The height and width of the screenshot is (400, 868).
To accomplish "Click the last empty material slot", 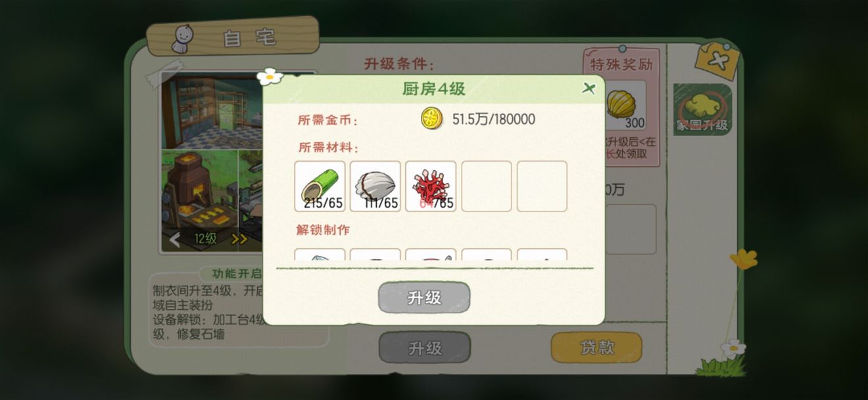I will coord(542,187).
